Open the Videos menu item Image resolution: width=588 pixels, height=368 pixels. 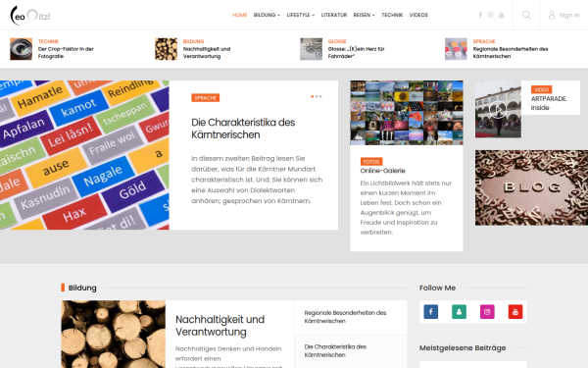[418, 15]
